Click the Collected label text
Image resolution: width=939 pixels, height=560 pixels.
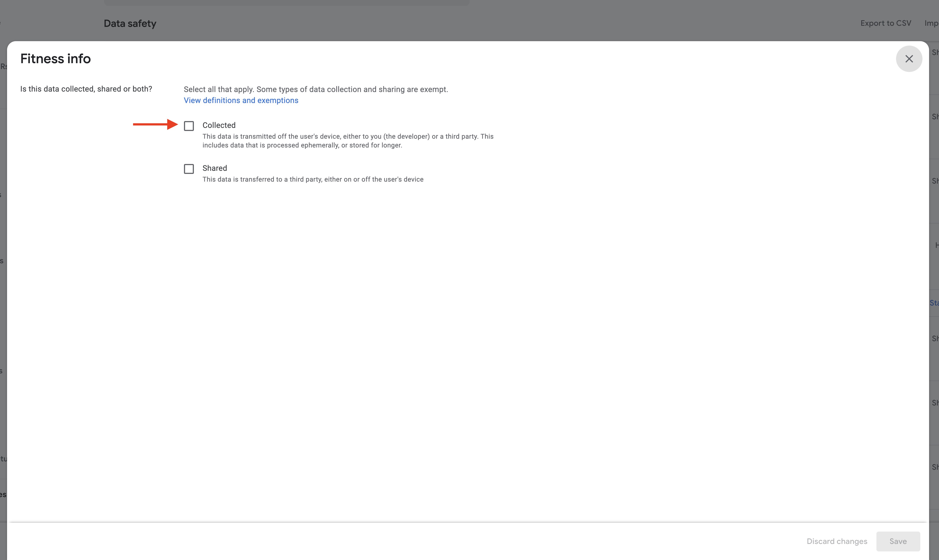[219, 125]
